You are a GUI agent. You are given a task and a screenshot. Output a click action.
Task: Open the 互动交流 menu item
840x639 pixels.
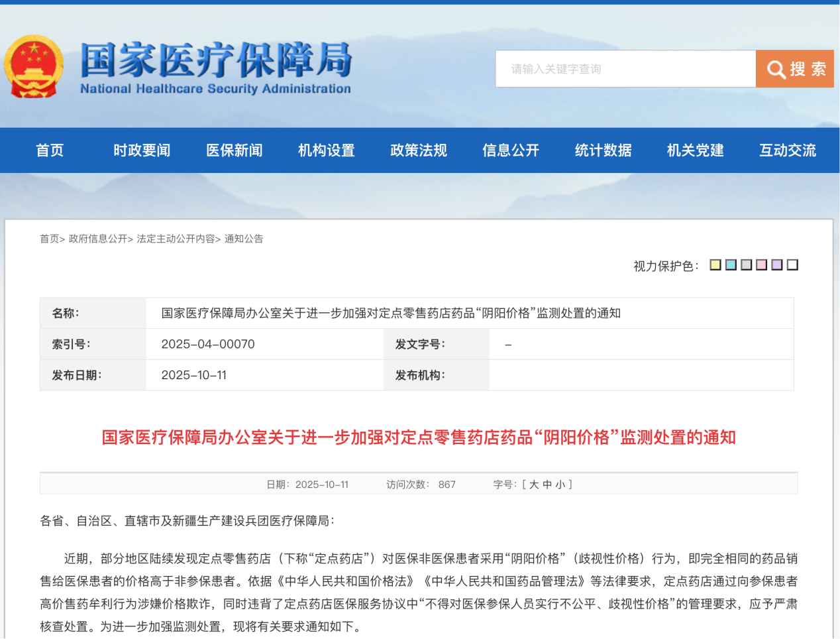pyautogui.click(x=788, y=150)
